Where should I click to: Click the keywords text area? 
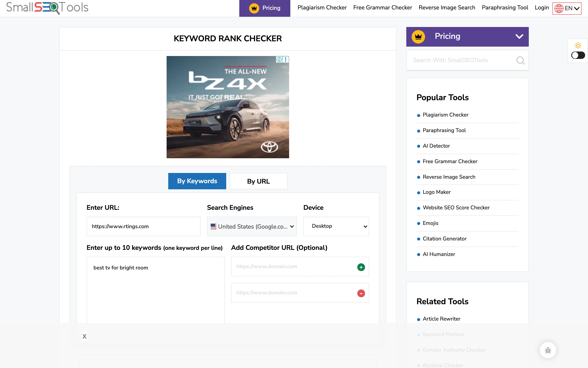[x=156, y=290]
